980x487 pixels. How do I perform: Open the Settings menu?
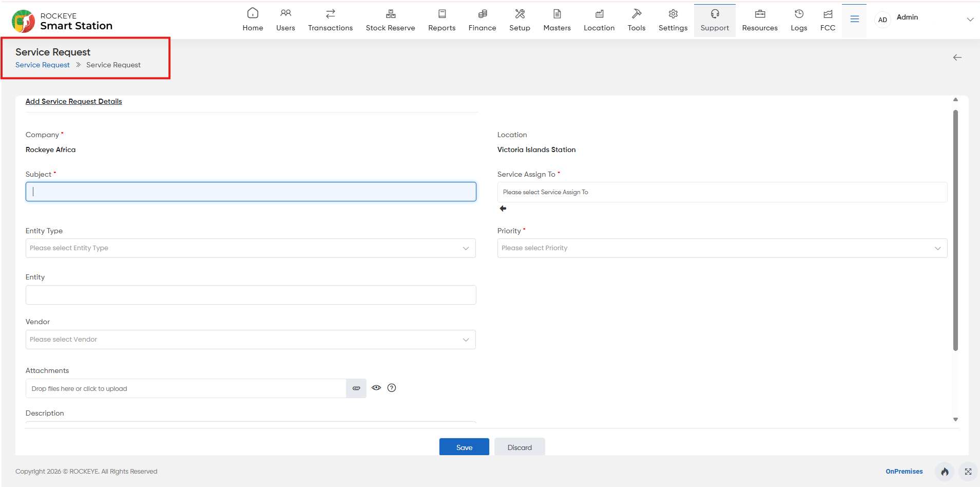click(x=672, y=20)
